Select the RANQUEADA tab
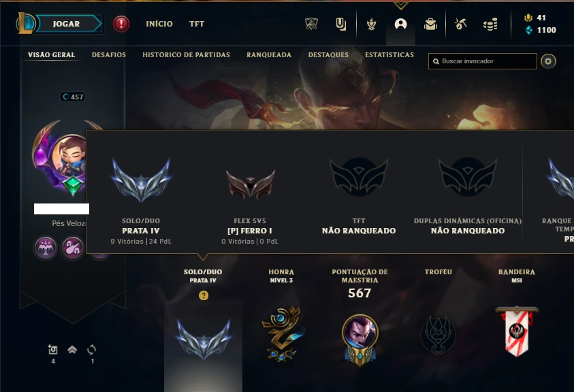This screenshot has height=392, width=574. [x=269, y=55]
